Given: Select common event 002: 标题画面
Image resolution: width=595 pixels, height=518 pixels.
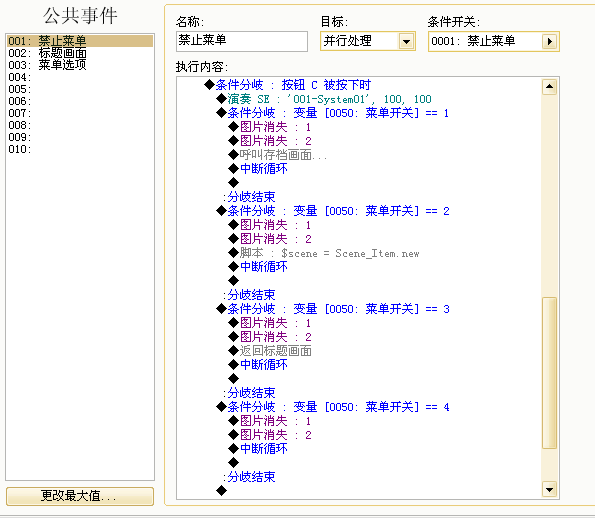Looking at the screenshot, I should tap(80, 53).
